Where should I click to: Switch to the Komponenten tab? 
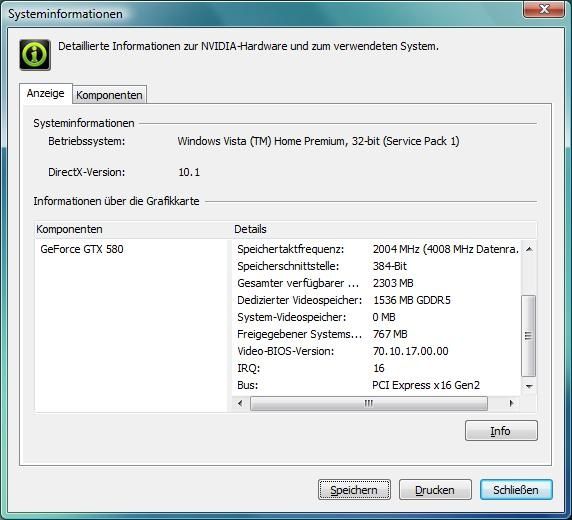pyautogui.click(x=109, y=95)
